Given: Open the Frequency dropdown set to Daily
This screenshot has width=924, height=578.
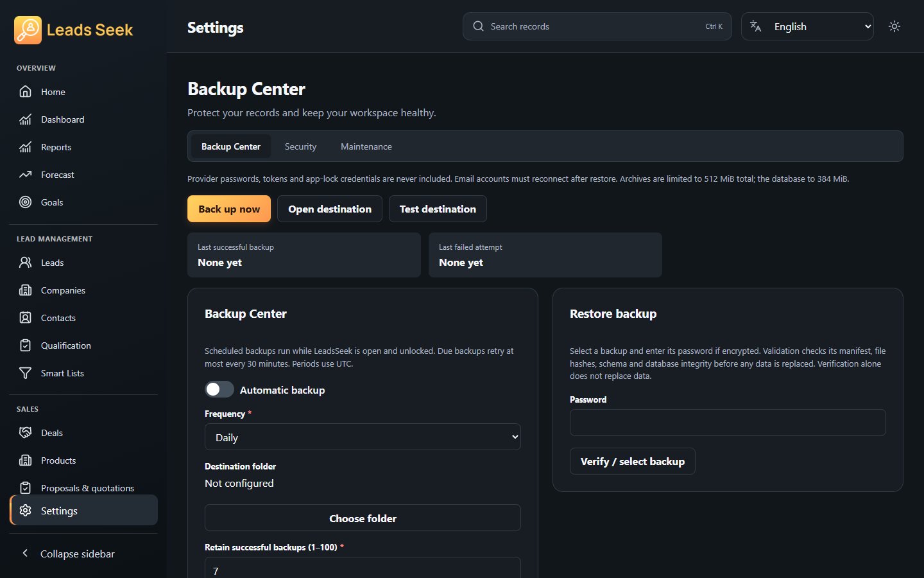Looking at the screenshot, I should click(x=363, y=437).
